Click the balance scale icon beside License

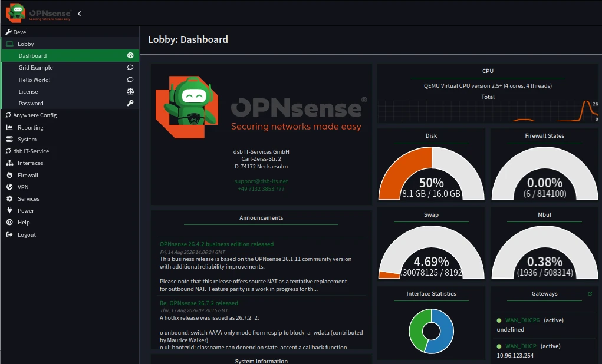130,92
